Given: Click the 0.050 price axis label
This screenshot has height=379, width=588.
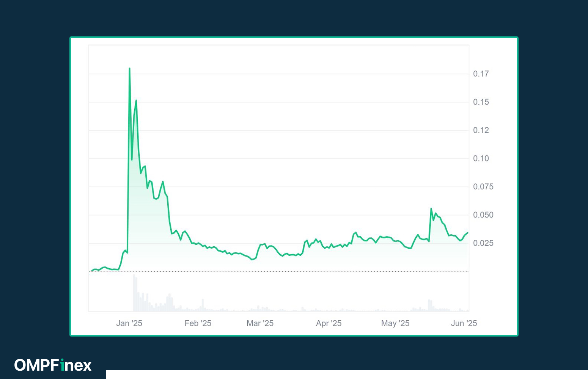Looking at the screenshot, I should tap(483, 215).
